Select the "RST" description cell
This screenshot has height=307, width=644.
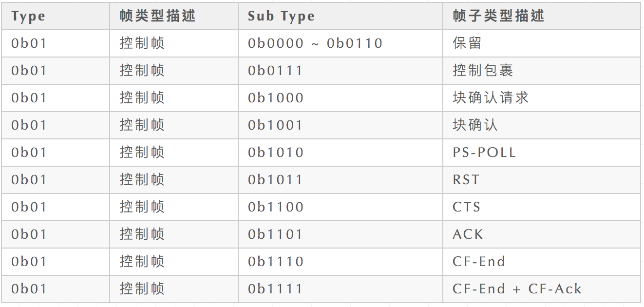[x=466, y=180]
